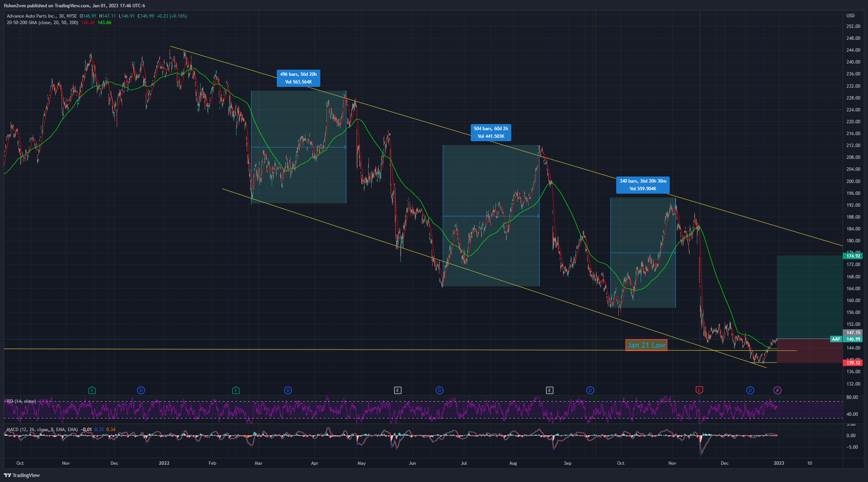Click the USD currency label above price scale
The image size is (868, 482).
(850, 16)
